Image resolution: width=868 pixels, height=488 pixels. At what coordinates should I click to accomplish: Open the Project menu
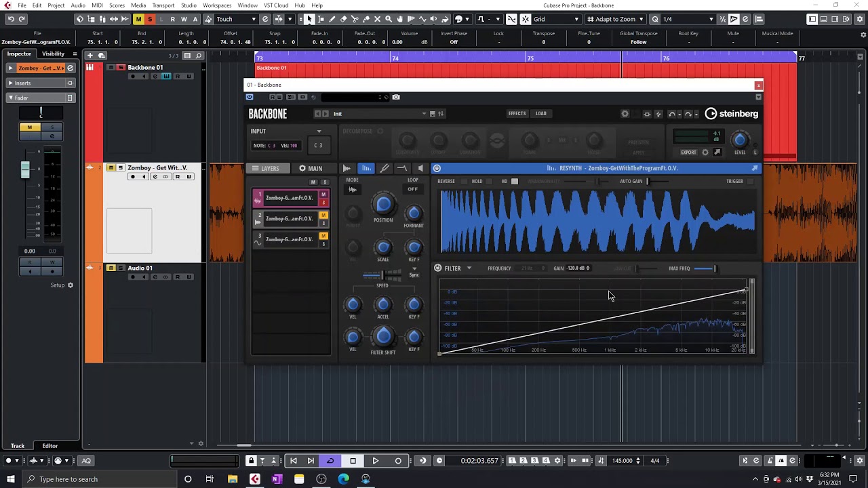pos(56,5)
